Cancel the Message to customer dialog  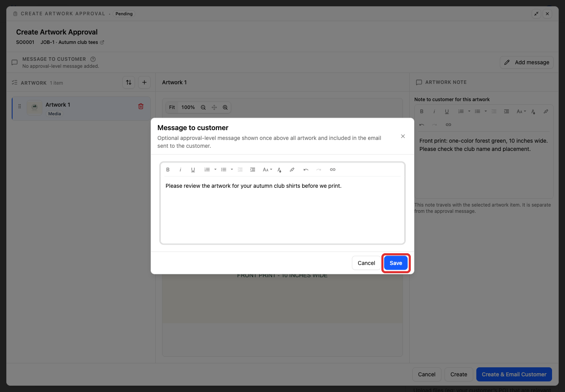366,263
